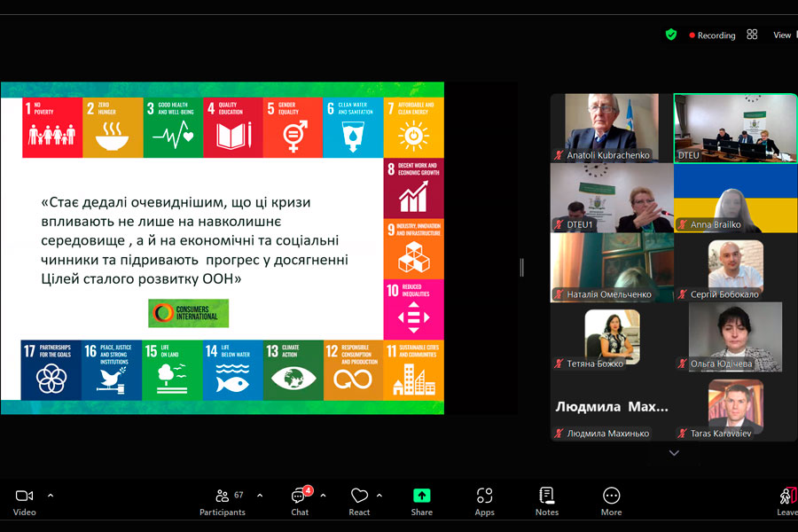798x532 pixels.
Task: Click the No Poverty goal 1 tile
Action: tap(52, 128)
